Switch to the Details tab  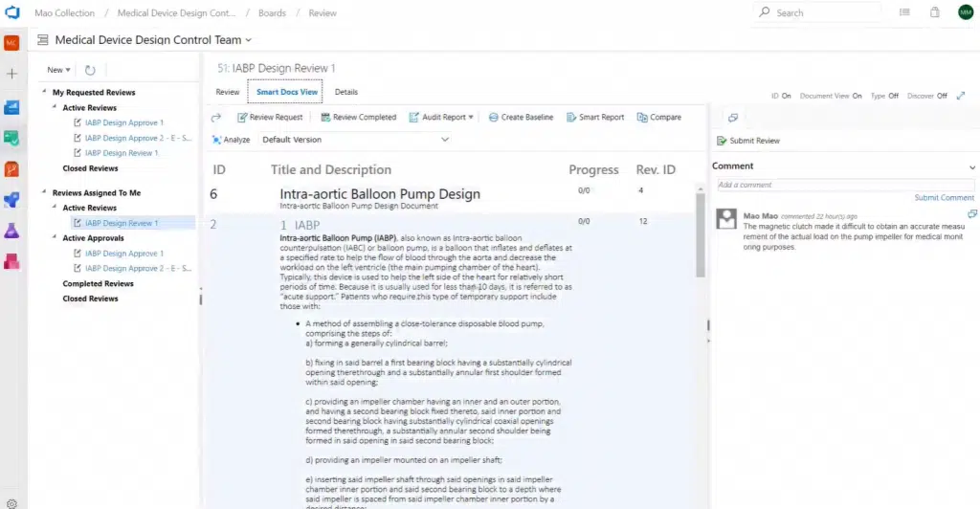click(346, 93)
